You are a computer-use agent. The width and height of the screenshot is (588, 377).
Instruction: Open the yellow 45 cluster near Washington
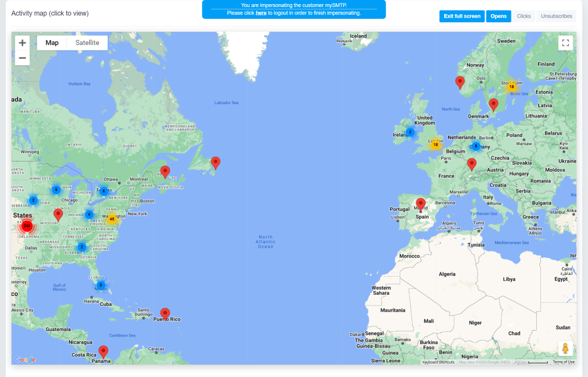(112, 219)
